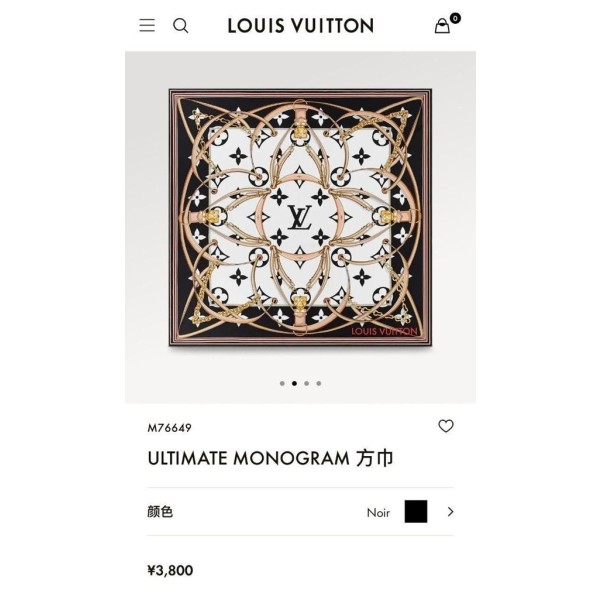Viewport: 600px width, 600px height.
Task: Click product code M76649
Action: [170, 428]
